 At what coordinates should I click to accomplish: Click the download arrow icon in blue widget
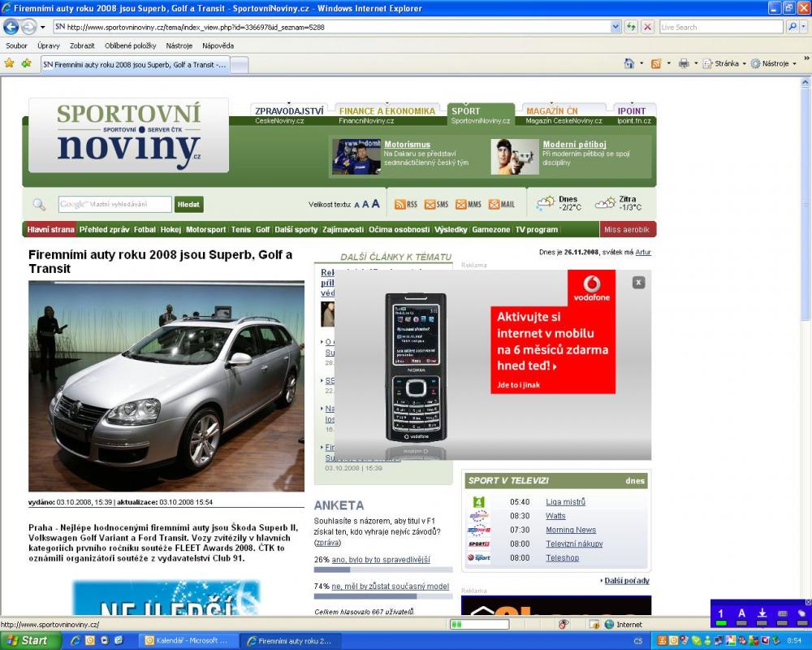tap(762, 613)
